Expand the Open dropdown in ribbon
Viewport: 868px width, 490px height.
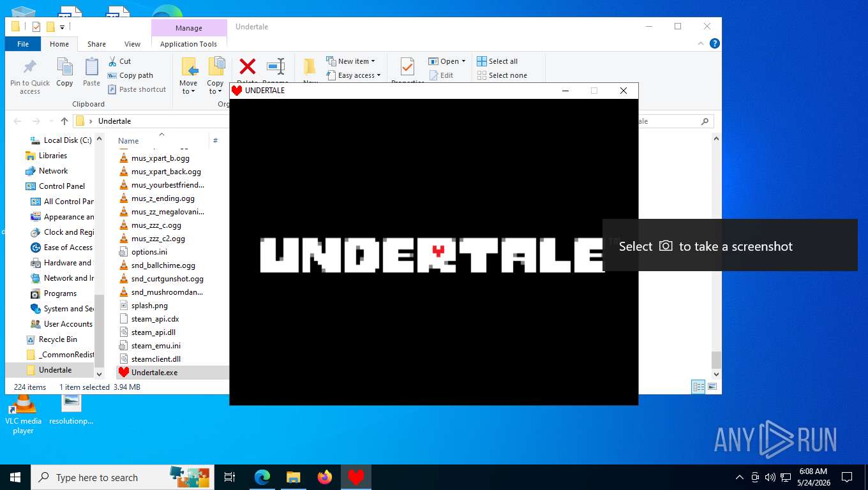447,61
